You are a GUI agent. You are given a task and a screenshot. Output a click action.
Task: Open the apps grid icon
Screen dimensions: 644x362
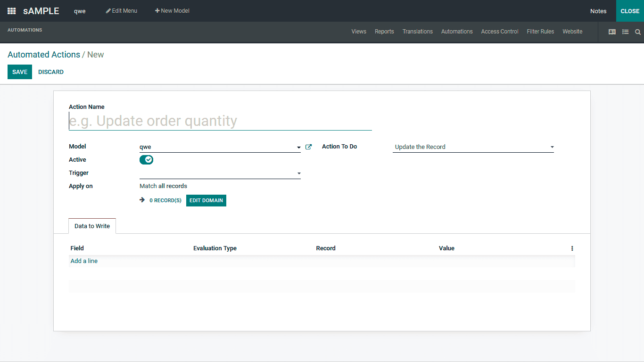(x=11, y=11)
